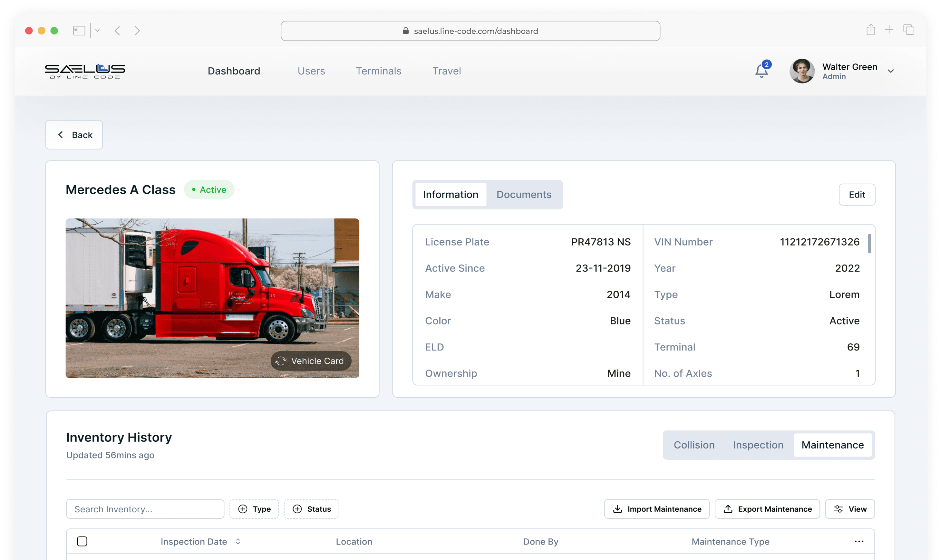Expand the Walter Green account dropdown
The image size is (940, 560).
click(891, 71)
